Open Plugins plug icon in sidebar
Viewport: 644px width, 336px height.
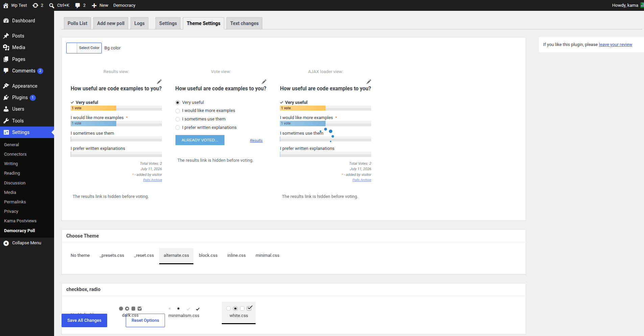point(6,97)
